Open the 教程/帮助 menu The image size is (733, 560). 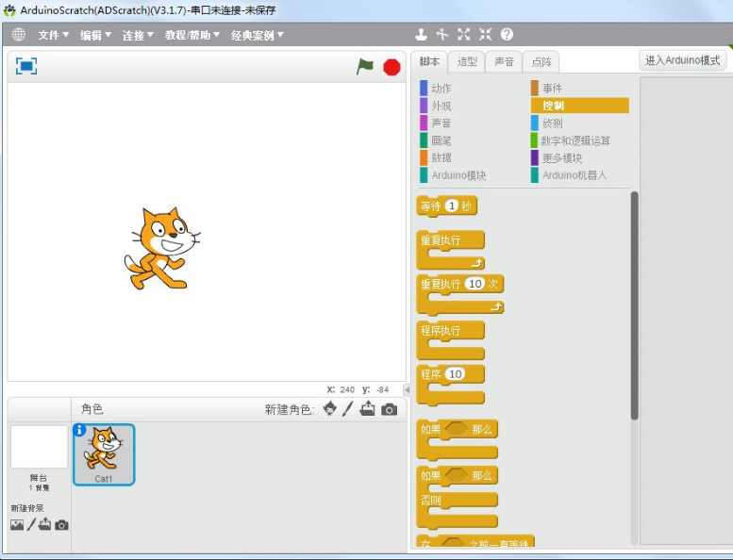click(x=192, y=35)
